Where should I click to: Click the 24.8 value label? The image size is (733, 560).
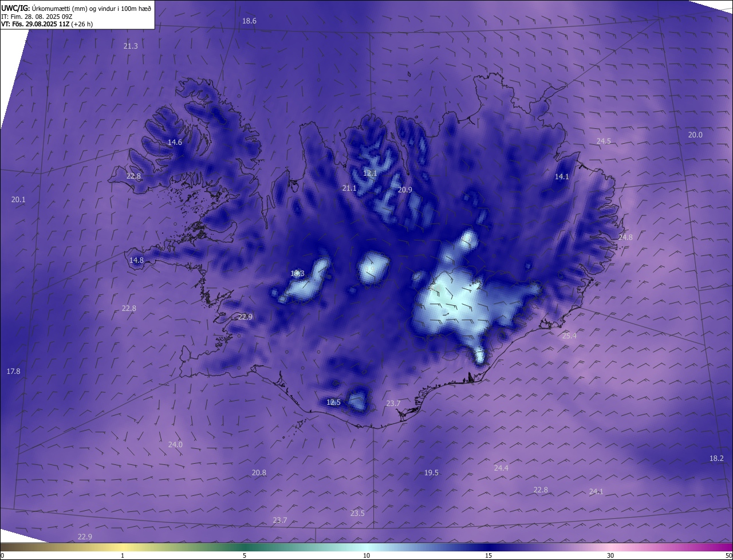(625, 237)
